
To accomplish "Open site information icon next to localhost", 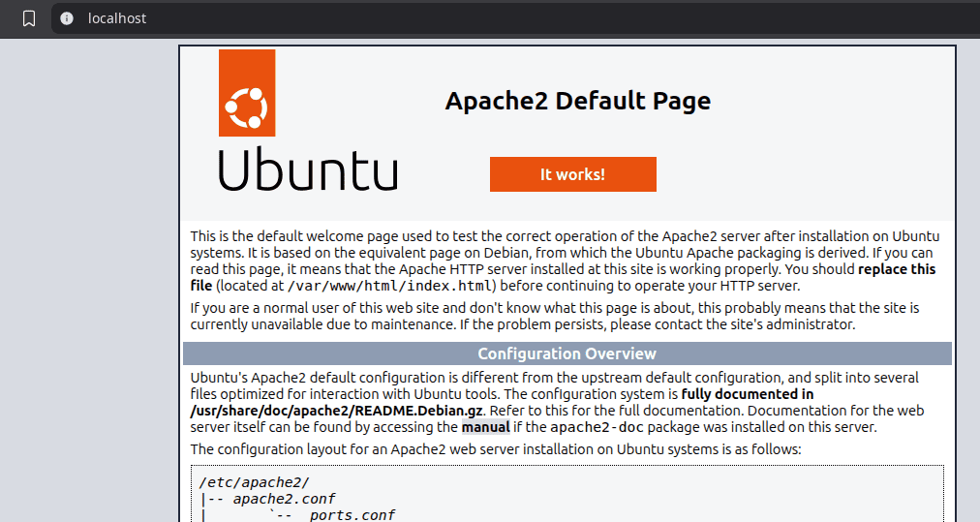I will (67, 18).
